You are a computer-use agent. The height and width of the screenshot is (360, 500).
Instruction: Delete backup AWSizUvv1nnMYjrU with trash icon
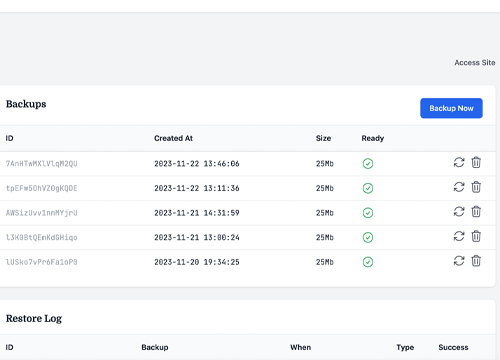(x=476, y=212)
